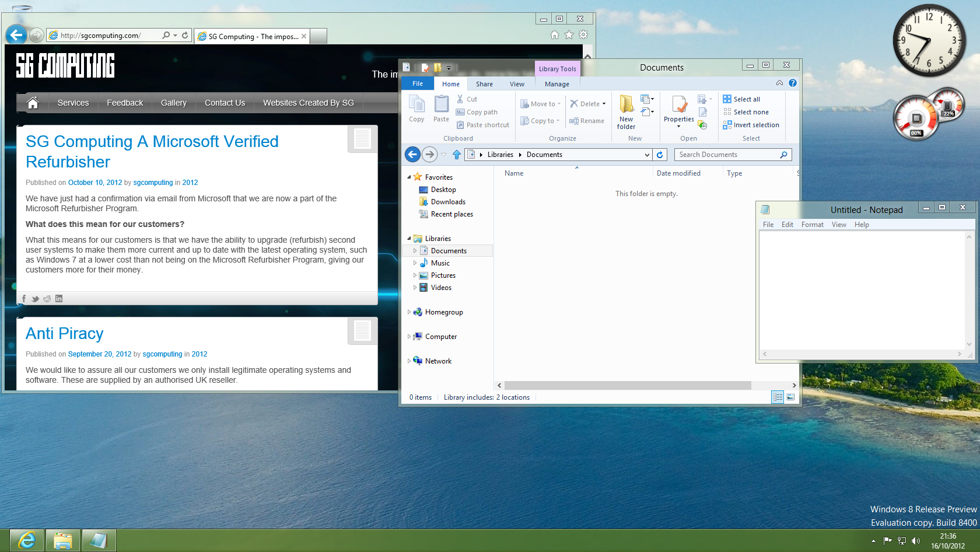Open address bar history dropdown in Explorer
This screenshot has width=980, height=552.
[x=647, y=155]
